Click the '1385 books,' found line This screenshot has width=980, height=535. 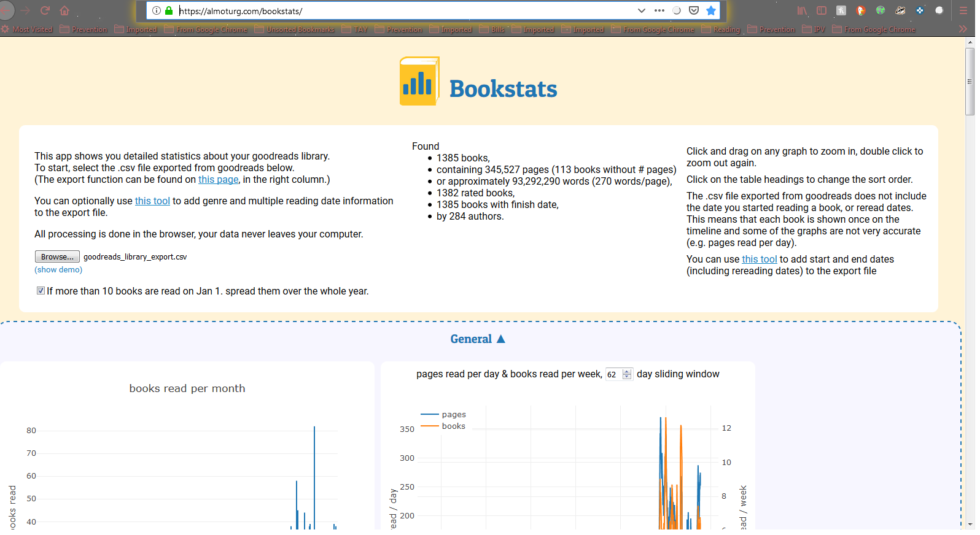pos(463,158)
